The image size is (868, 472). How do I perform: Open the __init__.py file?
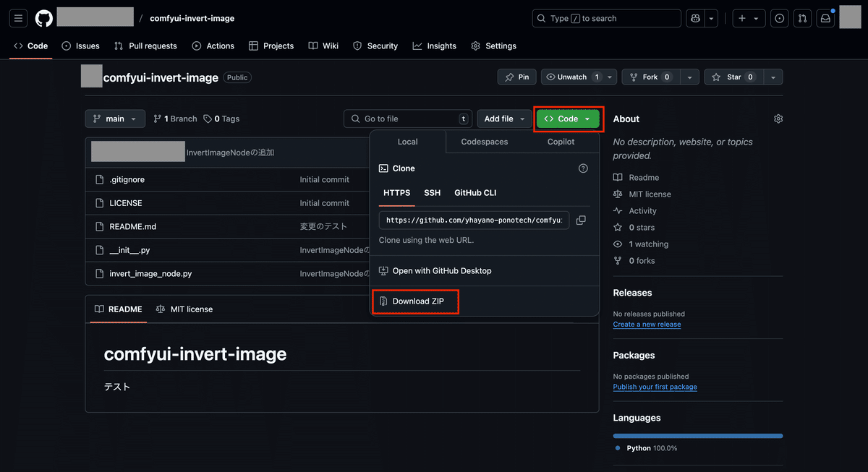[x=129, y=250]
